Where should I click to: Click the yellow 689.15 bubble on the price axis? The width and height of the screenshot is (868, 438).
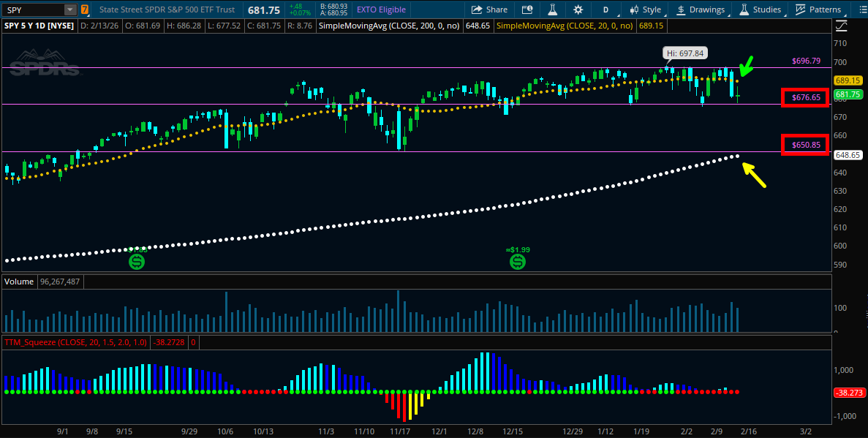[x=848, y=80]
